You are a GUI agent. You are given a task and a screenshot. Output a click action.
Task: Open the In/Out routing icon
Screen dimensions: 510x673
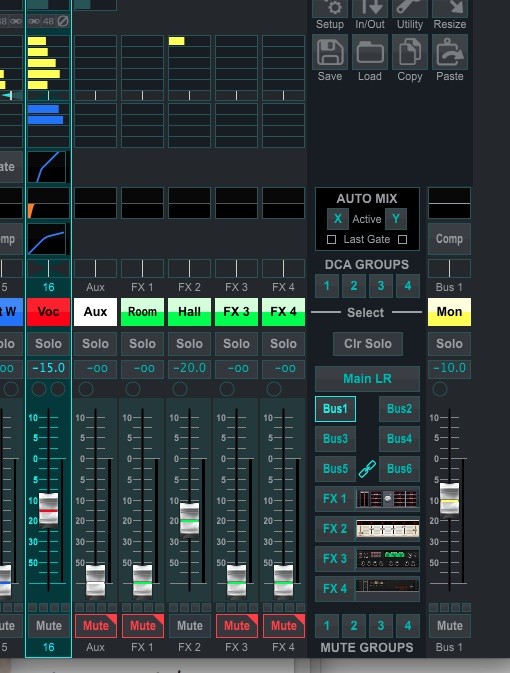pyautogui.click(x=370, y=8)
